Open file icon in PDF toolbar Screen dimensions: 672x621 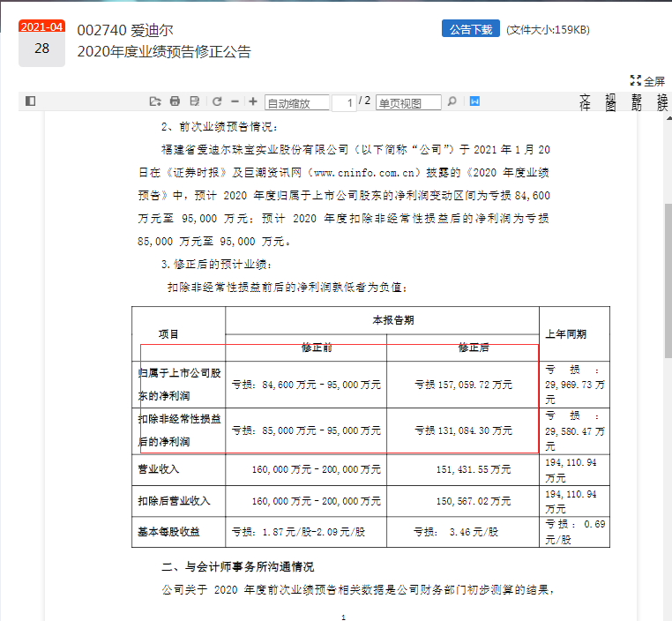click(155, 101)
